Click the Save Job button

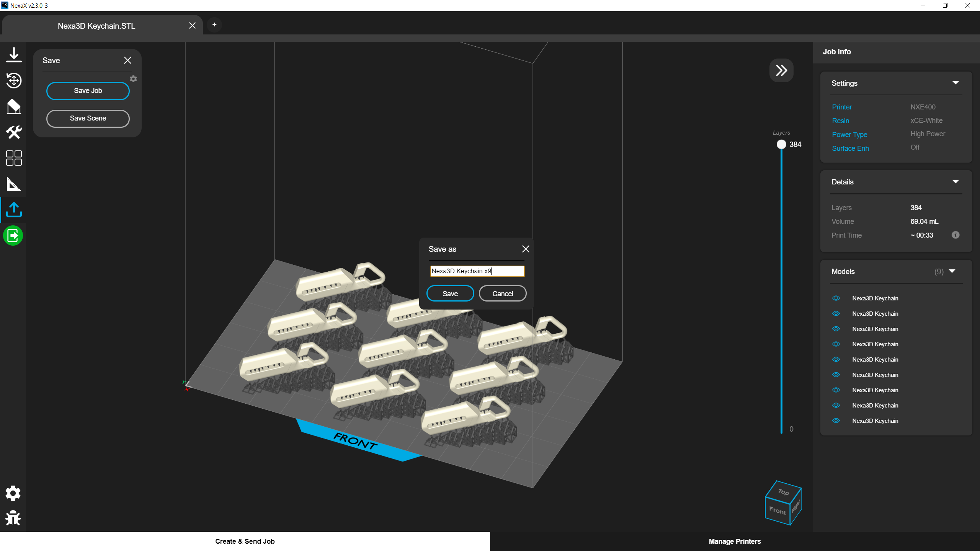click(88, 91)
